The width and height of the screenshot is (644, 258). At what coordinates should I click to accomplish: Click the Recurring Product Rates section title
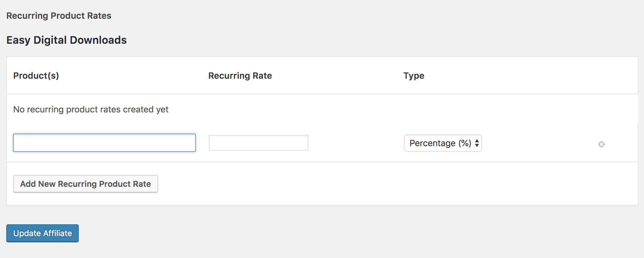tap(59, 16)
